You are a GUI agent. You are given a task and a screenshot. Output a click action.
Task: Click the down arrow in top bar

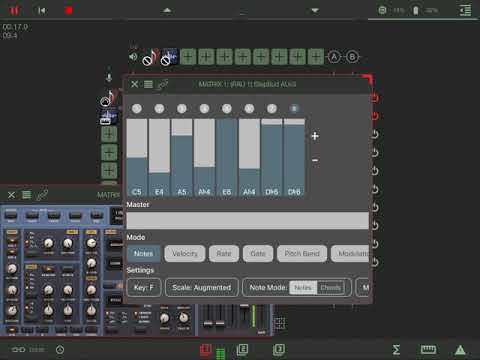[315, 11]
